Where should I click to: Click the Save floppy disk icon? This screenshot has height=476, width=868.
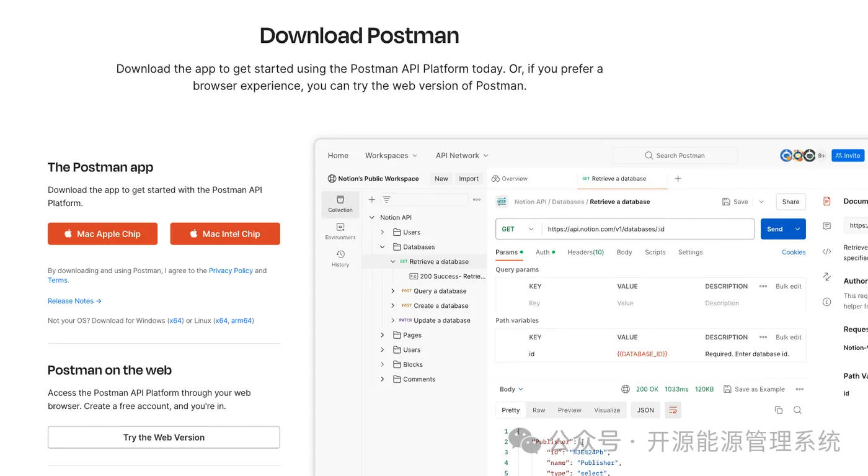(x=726, y=202)
